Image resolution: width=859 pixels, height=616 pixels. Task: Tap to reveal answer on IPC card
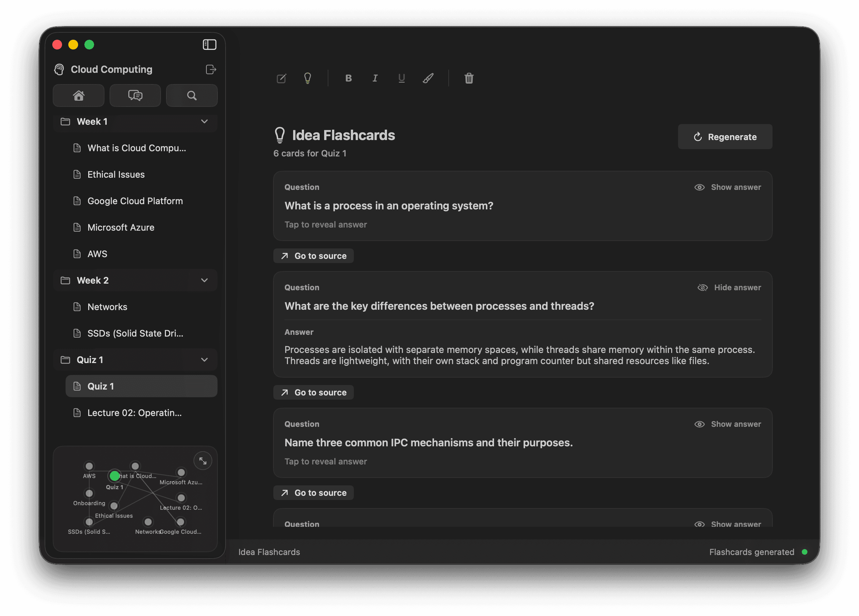pos(326,462)
